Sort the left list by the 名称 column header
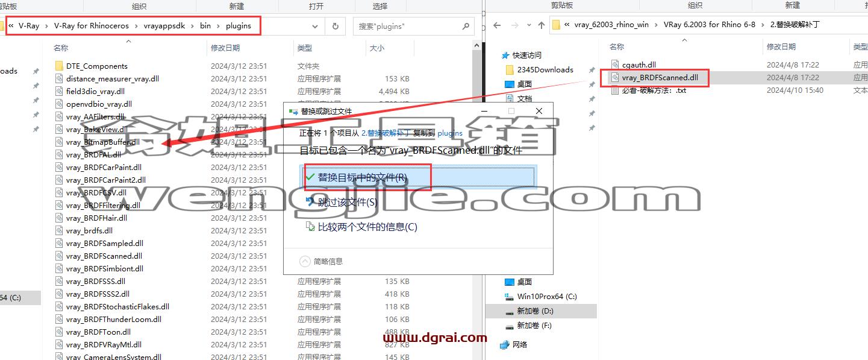The height and width of the screenshot is (360, 868). (x=60, y=48)
